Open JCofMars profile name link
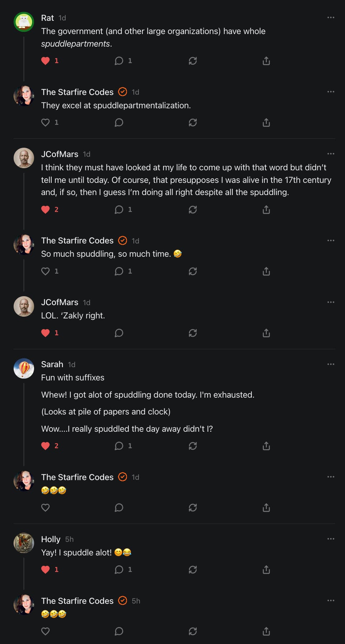 [60, 154]
